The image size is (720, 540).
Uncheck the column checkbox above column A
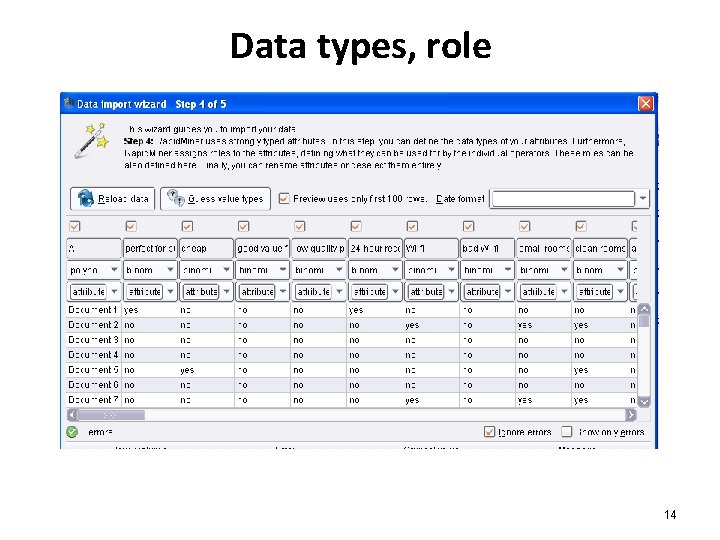(x=75, y=226)
